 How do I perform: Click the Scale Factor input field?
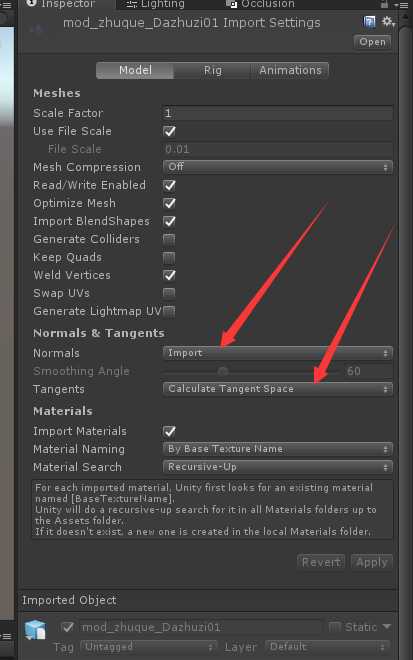278,113
